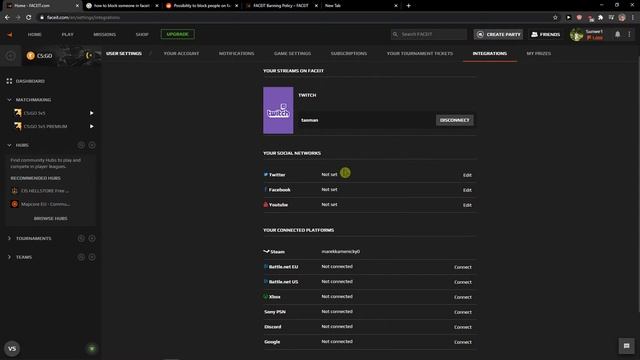Click the green UPGRADE button
This screenshot has width=640, height=360.
pyautogui.click(x=178, y=34)
